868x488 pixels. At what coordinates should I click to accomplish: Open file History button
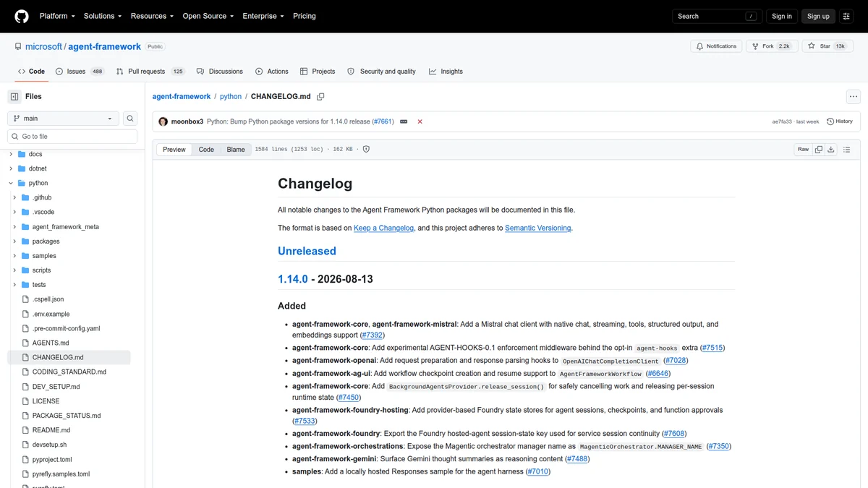(x=840, y=121)
